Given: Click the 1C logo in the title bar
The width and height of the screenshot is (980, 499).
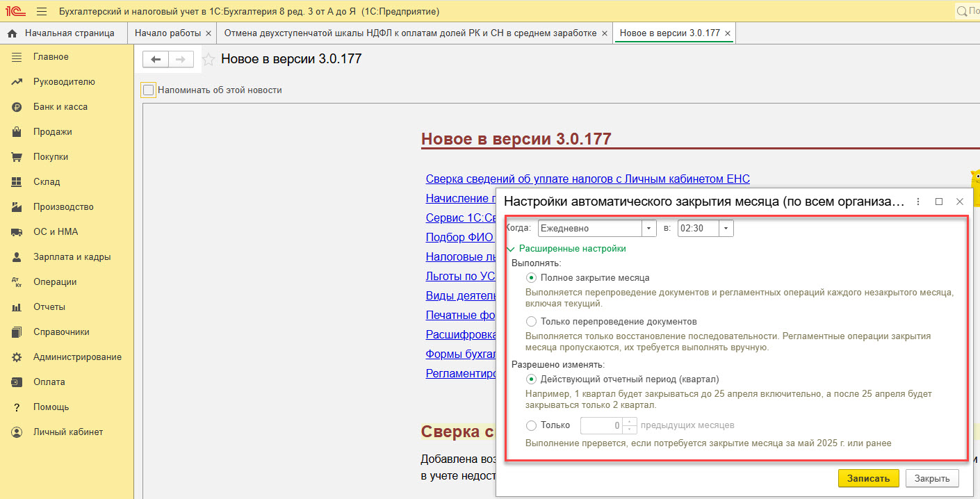Looking at the screenshot, I should click(14, 11).
